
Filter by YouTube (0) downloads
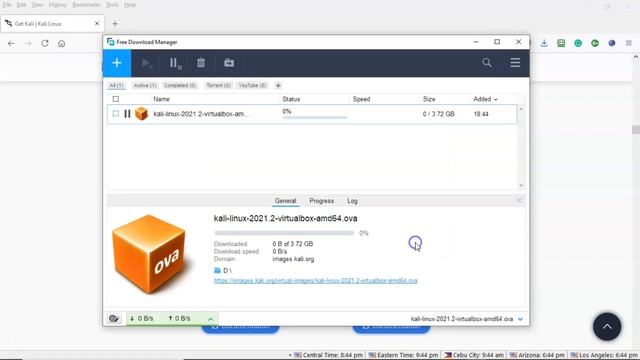coord(252,85)
